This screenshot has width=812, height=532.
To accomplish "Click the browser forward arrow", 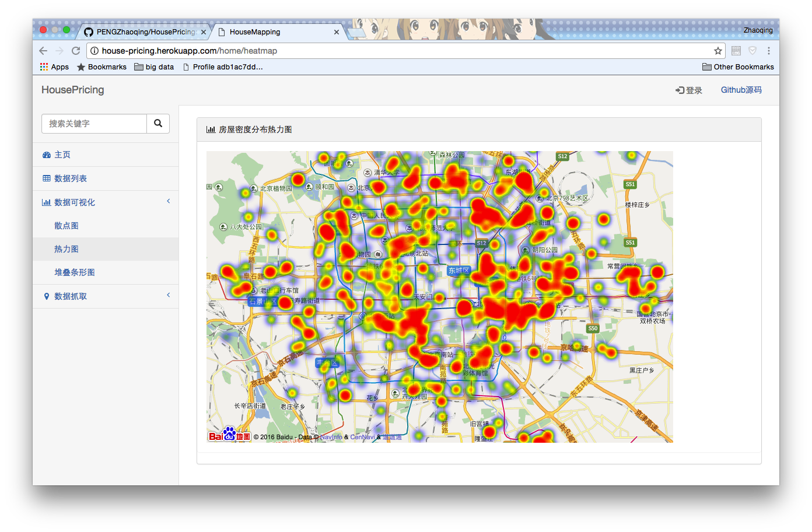I will [60, 51].
